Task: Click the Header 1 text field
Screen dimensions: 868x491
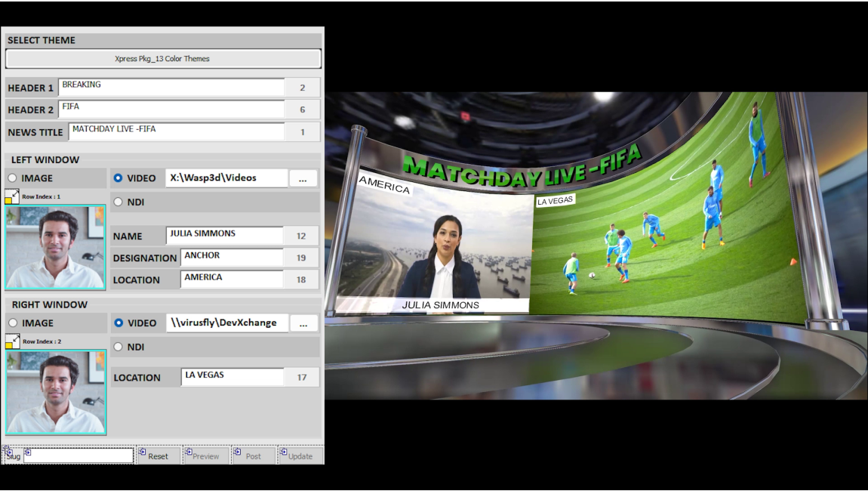Action: pyautogui.click(x=171, y=87)
